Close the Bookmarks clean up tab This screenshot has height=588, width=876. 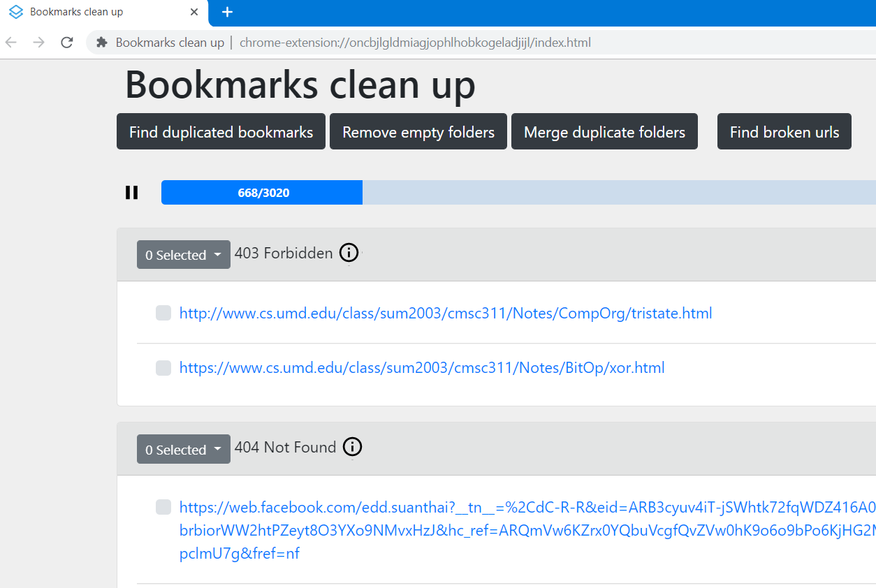[195, 12]
